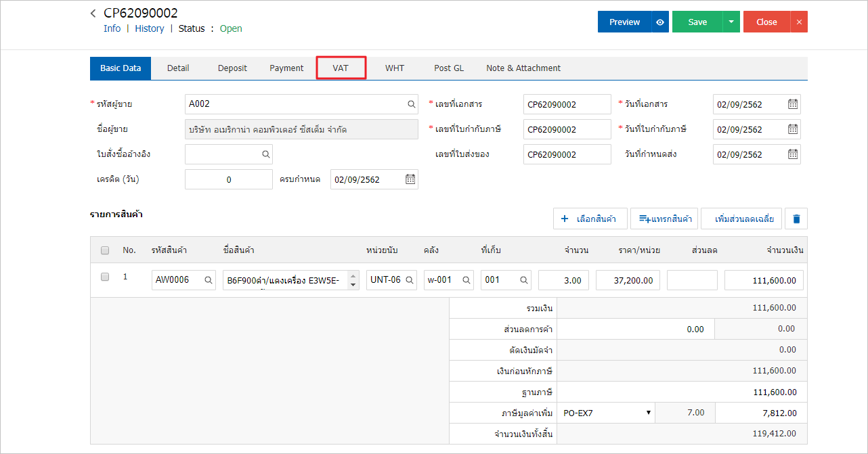868x454 pixels.
Task: Open the Deposit tab
Action: (232, 68)
